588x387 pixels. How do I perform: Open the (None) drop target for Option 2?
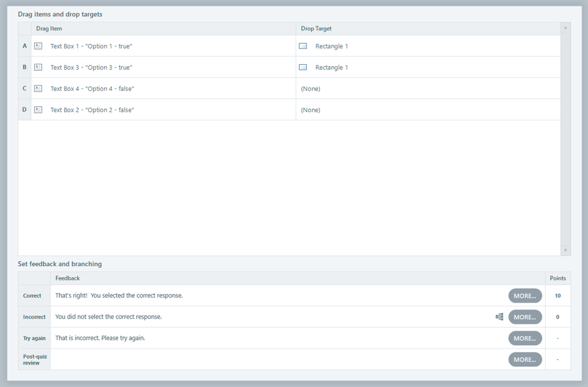coord(428,110)
